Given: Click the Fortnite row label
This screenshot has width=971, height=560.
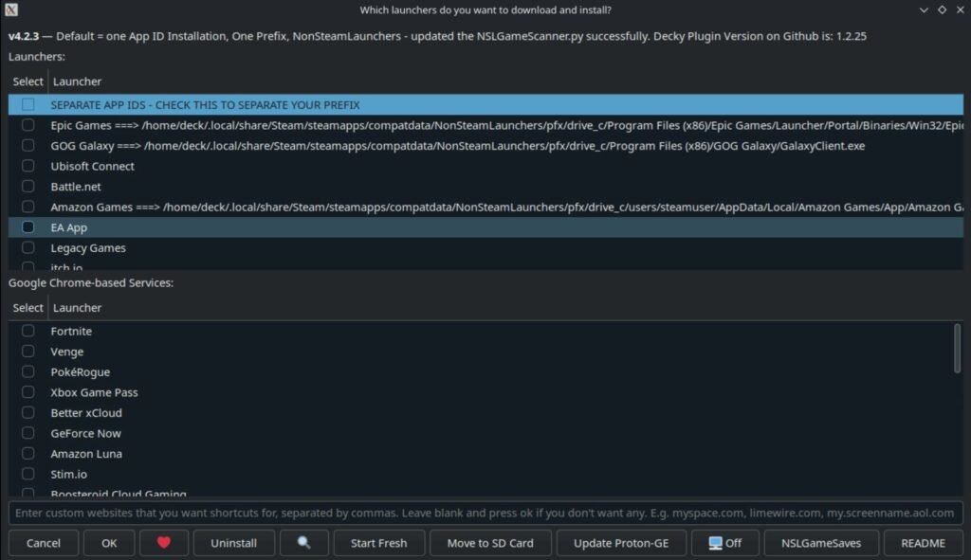Looking at the screenshot, I should [71, 331].
